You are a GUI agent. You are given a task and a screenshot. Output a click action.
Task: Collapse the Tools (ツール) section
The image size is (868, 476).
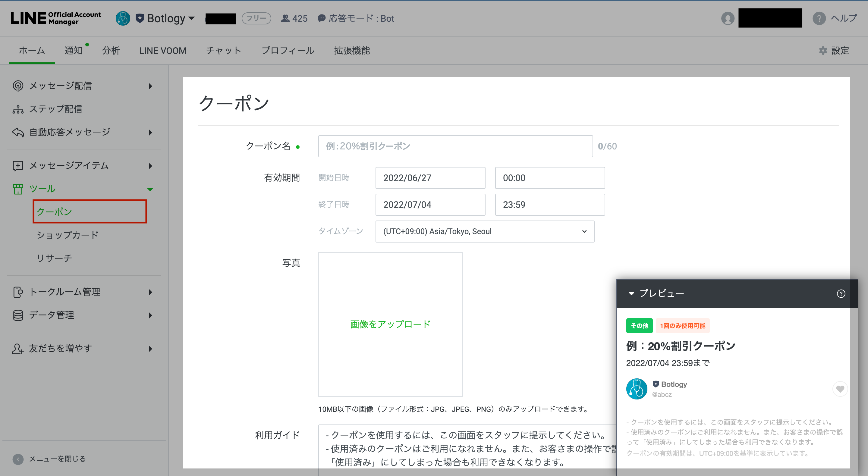click(x=150, y=189)
